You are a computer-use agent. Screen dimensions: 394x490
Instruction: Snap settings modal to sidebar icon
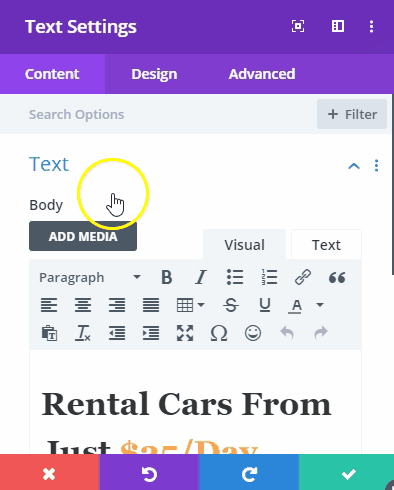338,26
